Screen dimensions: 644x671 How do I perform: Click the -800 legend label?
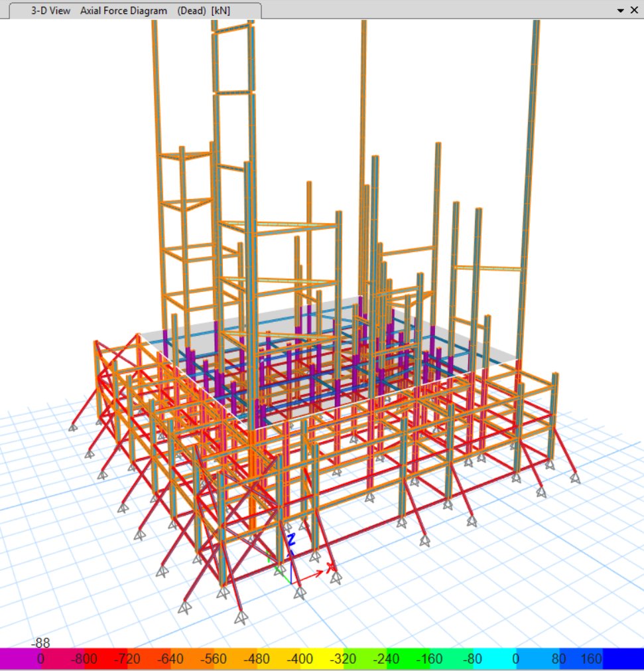tap(84, 658)
